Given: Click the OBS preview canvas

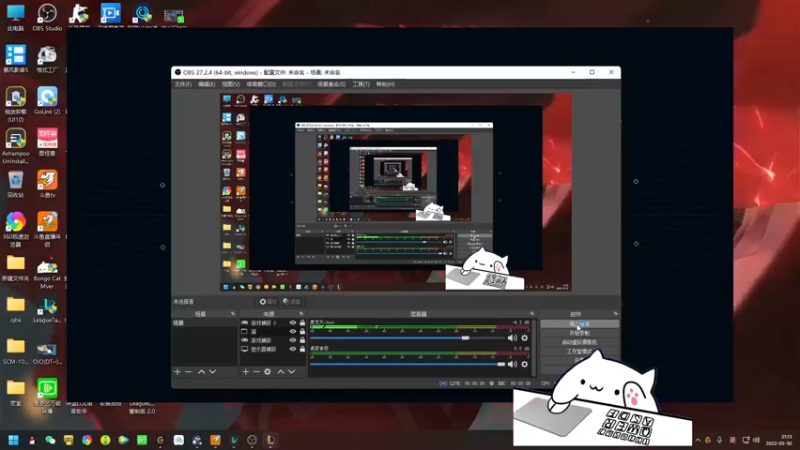Looking at the screenshot, I should [x=395, y=192].
